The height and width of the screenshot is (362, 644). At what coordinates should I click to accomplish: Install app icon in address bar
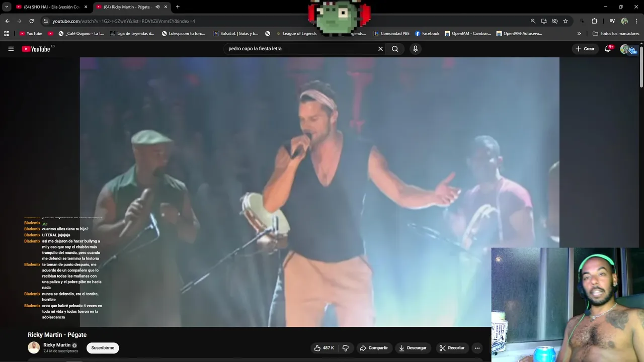coord(544,21)
